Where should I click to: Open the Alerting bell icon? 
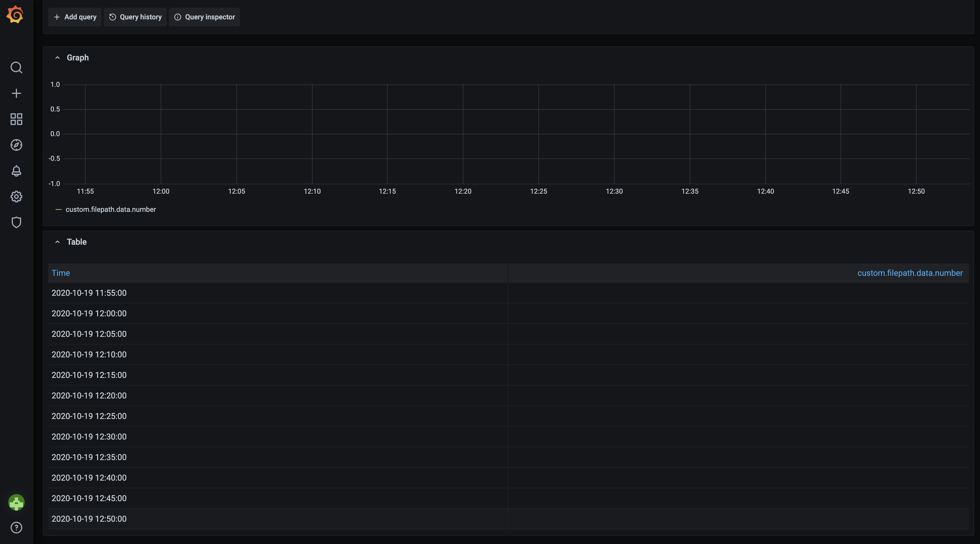[16, 171]
